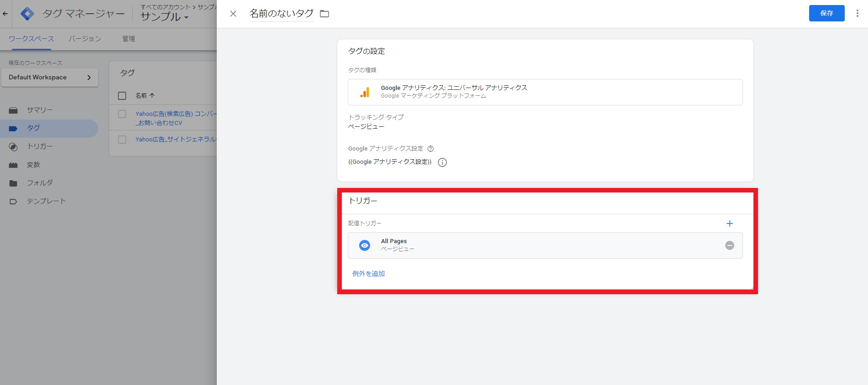The image size is (868, 385).
Task: Expand the Default Workspace selector
Action: (x=50, y=78)
